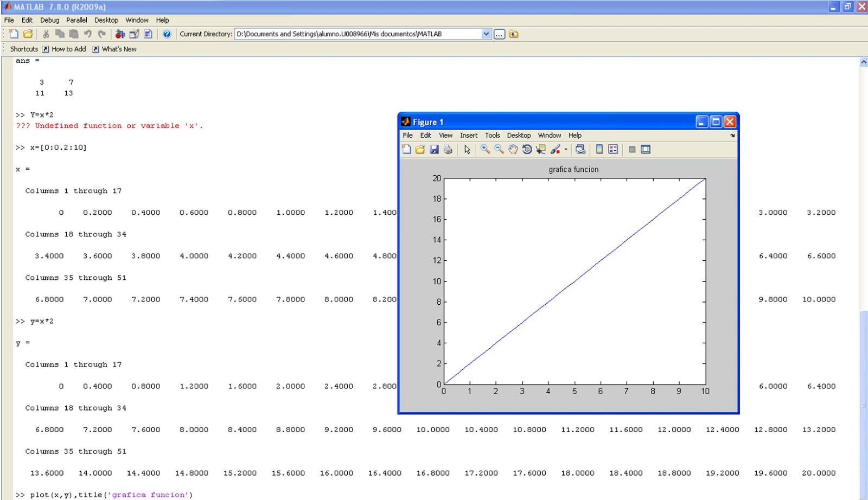The width and height of the screenshot is (868, 500).
Task: Click the blue plotted line in Figure 1
Action: [575, 281]
